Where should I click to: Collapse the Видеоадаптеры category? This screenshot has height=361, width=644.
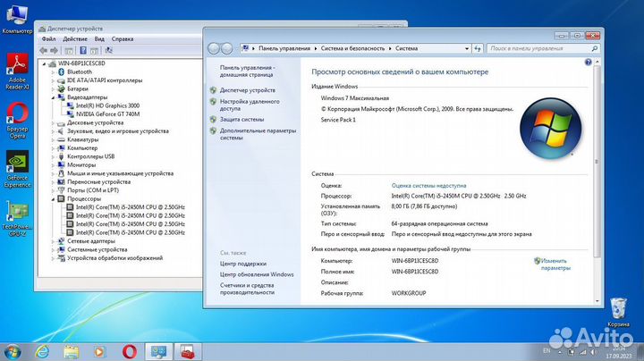pos(53,97)
